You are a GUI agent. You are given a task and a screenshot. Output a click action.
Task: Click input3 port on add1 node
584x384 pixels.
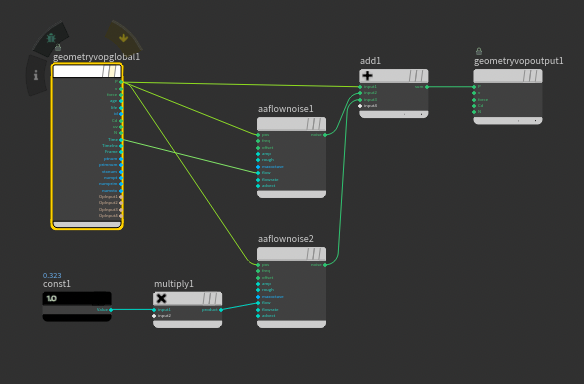[360, 100]
